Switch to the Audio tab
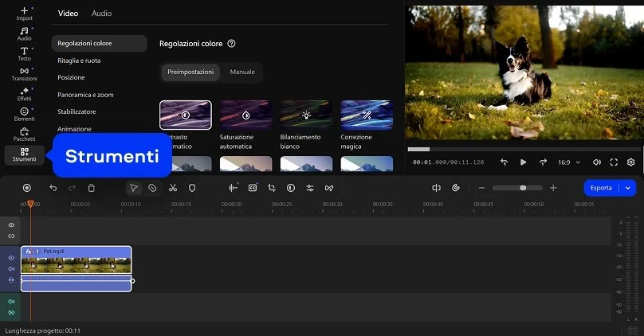Viewport: 644px width, 336px height. click(x=101, y=14)
